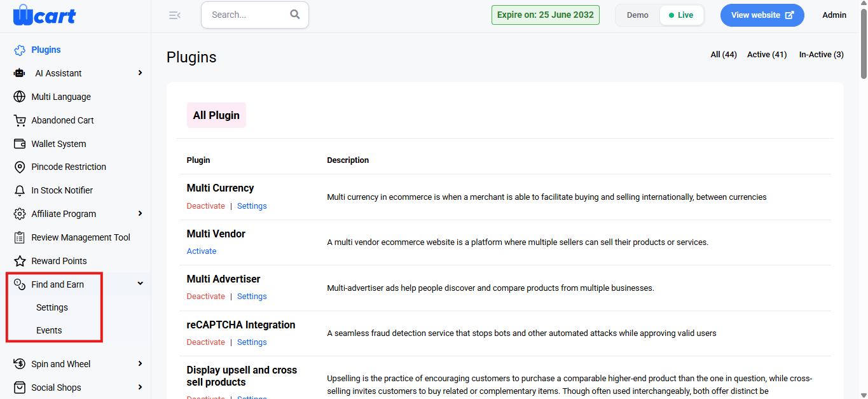The width and height of the screenshot is (868, 399).
Task: Open the Plugins menu item
Action: click(x=46, y=50)
